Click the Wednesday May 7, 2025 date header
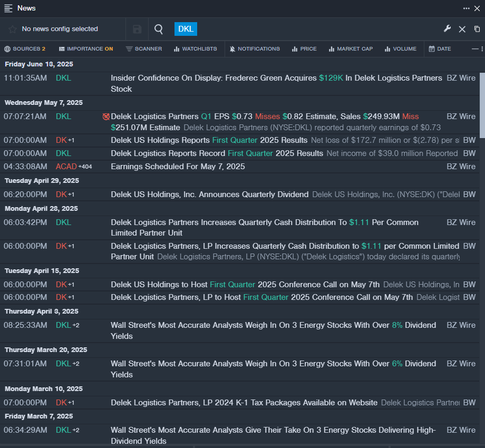Viewport: 485px width, 448px height. click(x=44, y=103)
